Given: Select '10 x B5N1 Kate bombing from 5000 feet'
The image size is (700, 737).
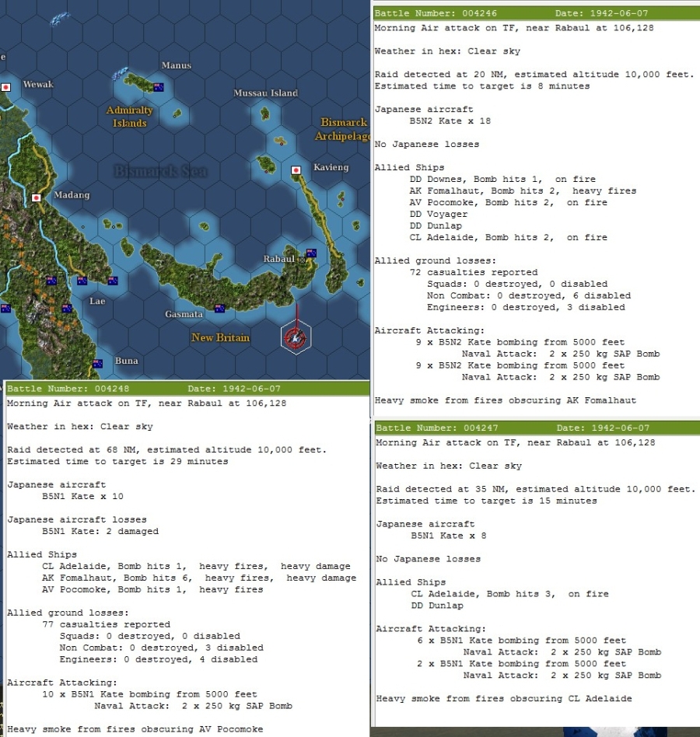Looking at the screenshot, I should (149, 695).
